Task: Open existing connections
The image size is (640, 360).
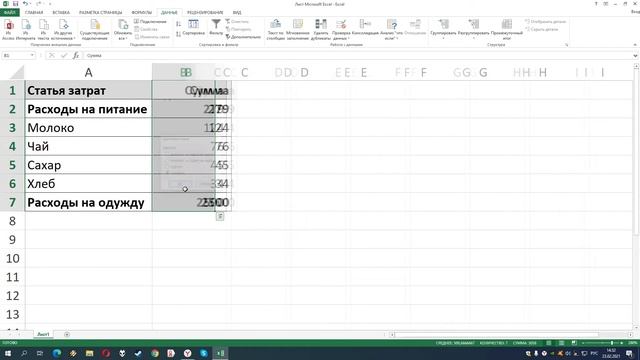Action: tap(94, 29)
